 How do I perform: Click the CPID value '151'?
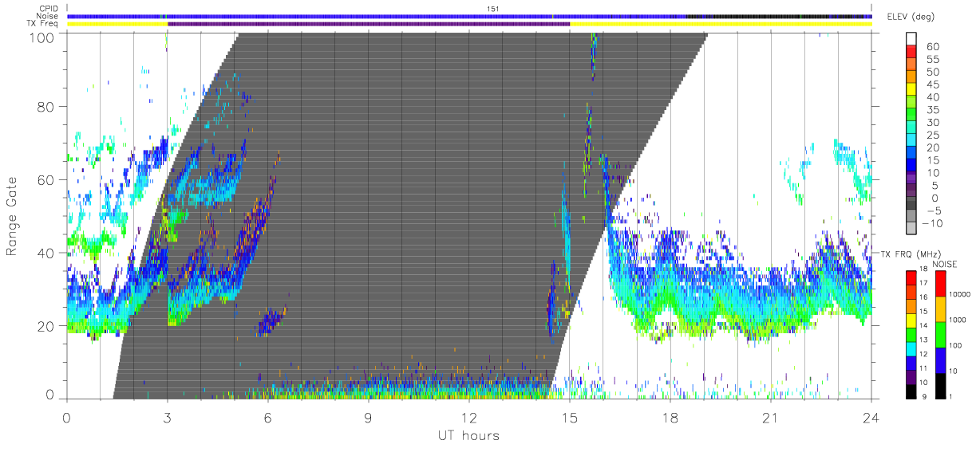tap(494, 8)
